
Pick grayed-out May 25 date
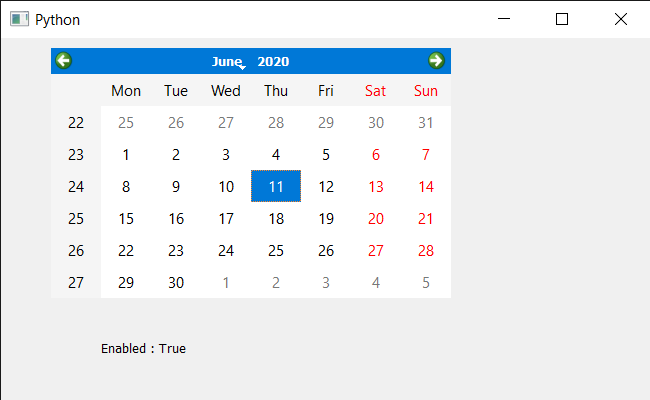point(126,123)
